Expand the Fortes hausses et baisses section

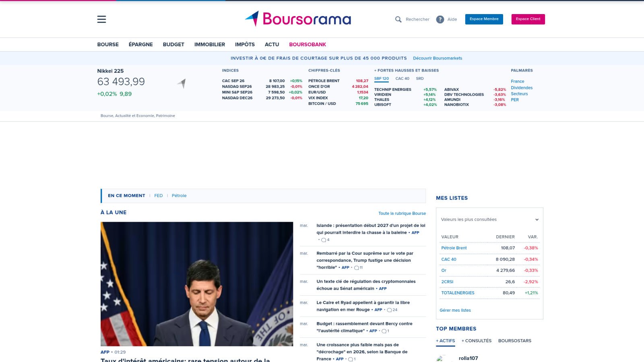pos(407,70)
